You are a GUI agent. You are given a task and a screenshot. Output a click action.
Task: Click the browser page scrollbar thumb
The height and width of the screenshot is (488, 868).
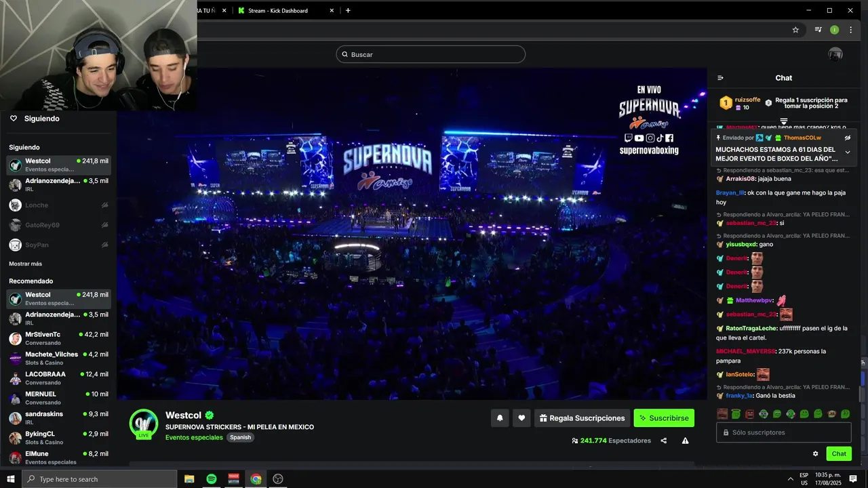(863, 393)
